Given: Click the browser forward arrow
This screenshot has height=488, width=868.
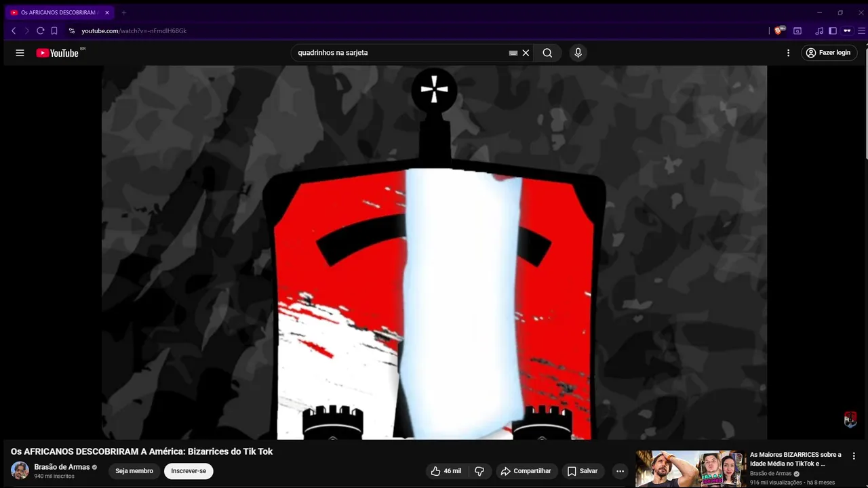Looking at the screenshot, I should point(27,30).
